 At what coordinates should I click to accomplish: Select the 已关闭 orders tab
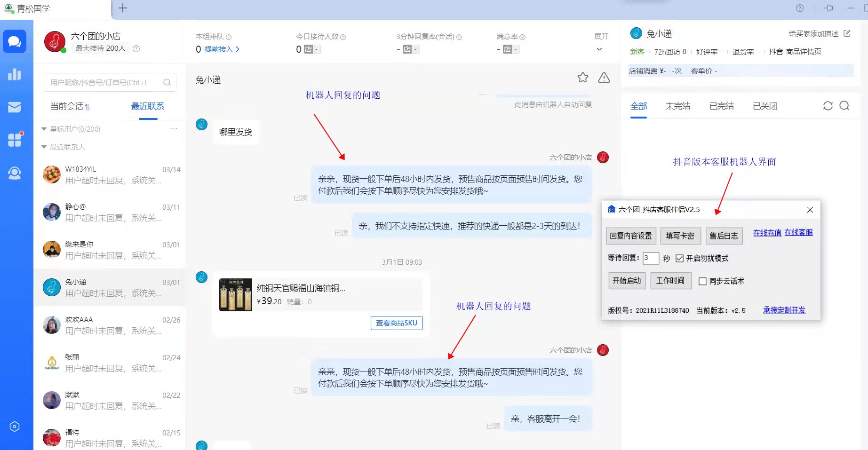point(765,106)
